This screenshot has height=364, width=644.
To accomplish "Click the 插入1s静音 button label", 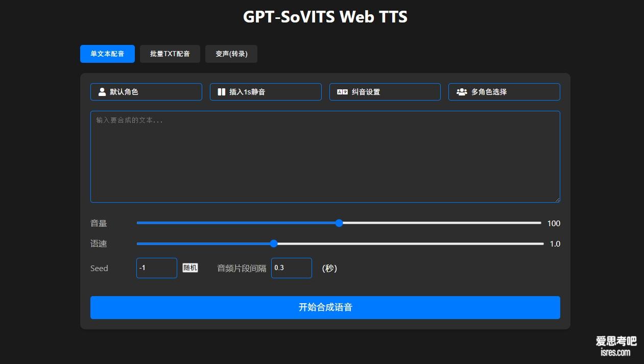I will [x=247, y=92].
